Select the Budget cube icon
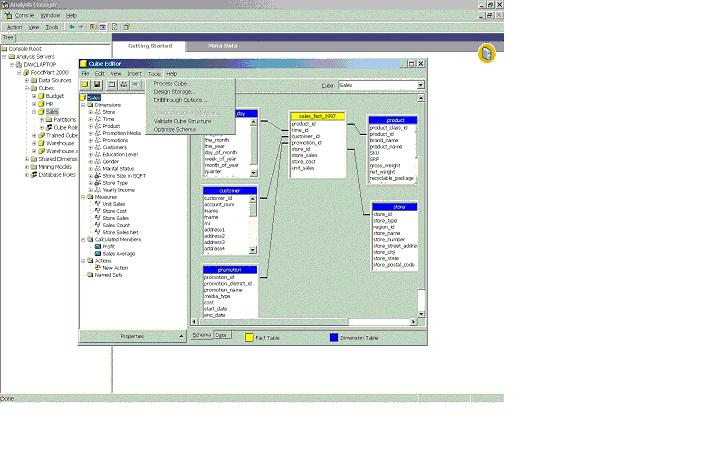The width and height of the screenshot is (726, 449). pos(41,96)
